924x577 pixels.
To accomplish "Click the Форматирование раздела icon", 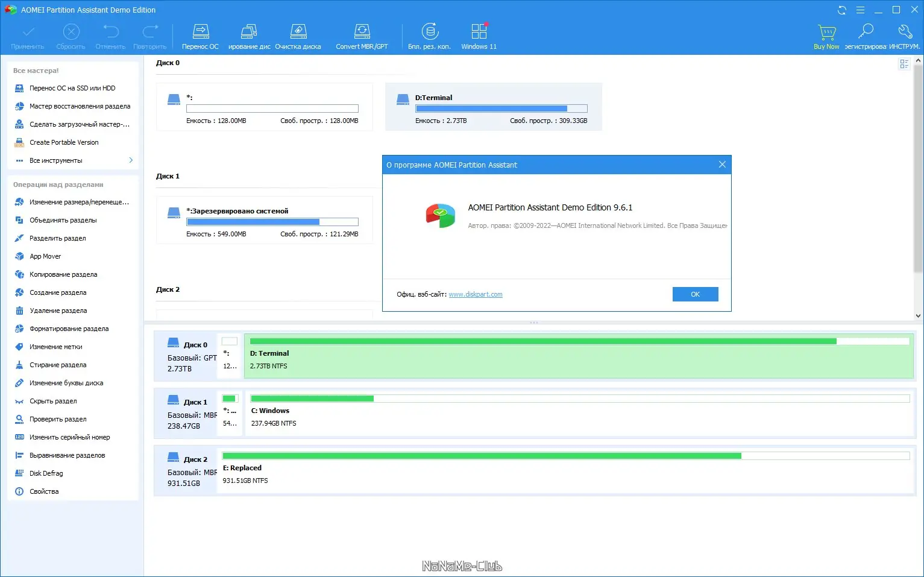I will [x=19, y=329].
